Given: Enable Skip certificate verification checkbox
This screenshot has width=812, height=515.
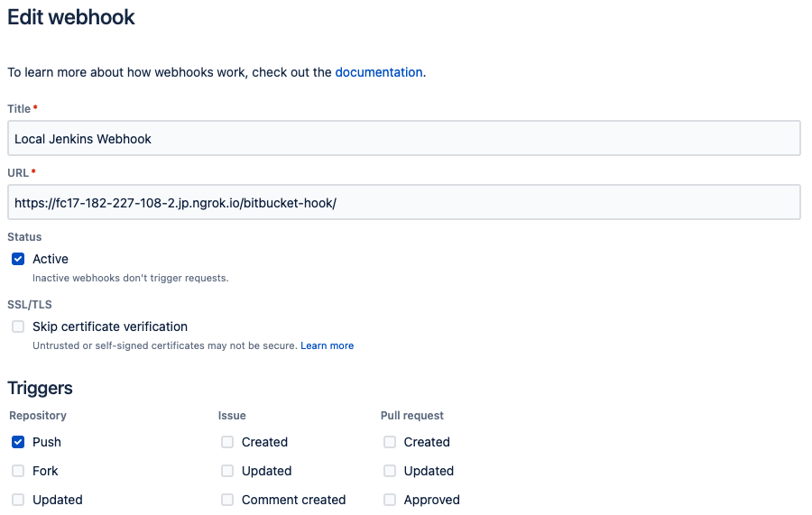Looking at the screenshot, I should tap(18, 326).
